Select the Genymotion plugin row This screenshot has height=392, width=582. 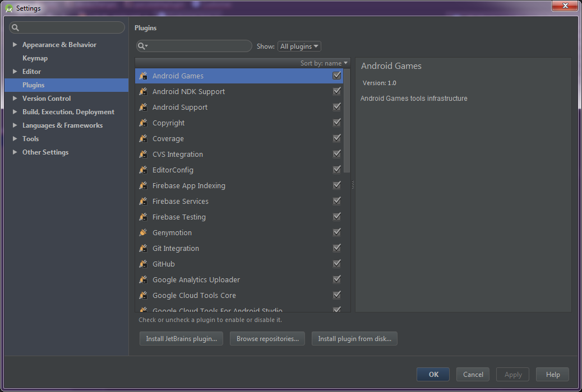pyautogui.click(x=239, y=232)
